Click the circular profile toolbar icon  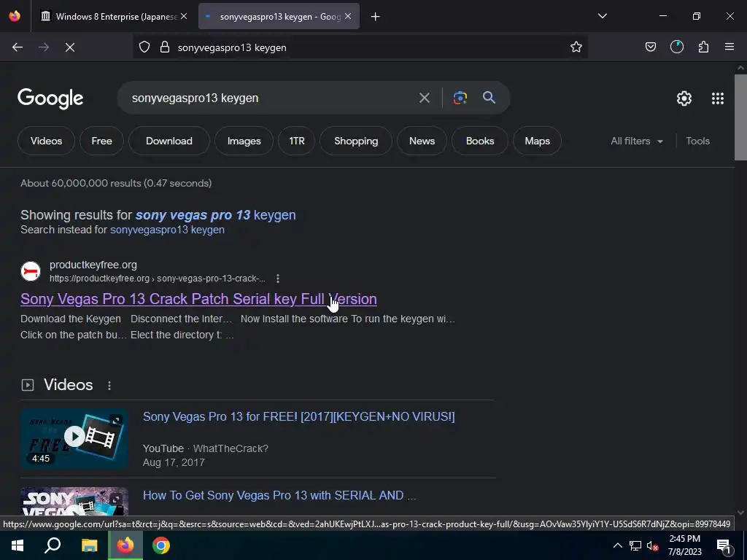[x=676, y=47]
